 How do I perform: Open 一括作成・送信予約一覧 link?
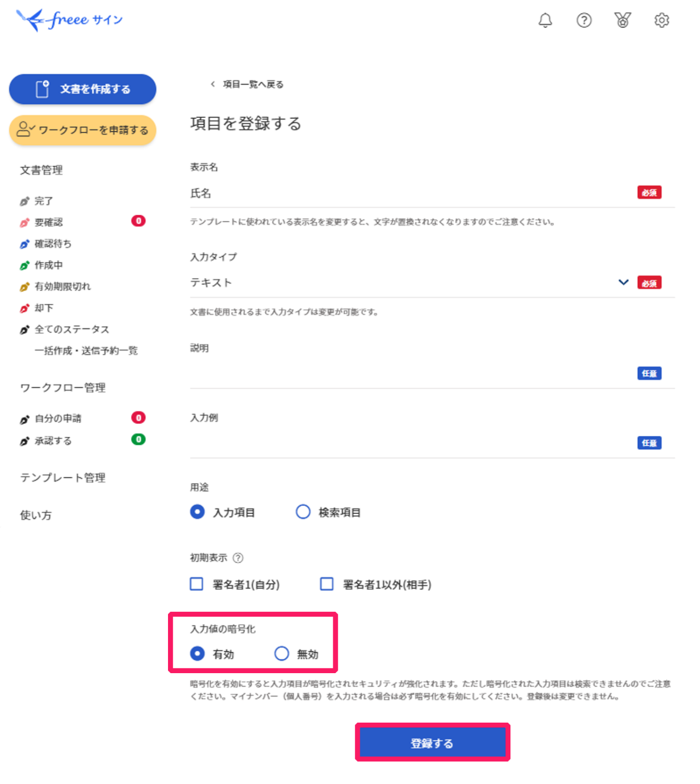pyautogui.click(x=86, y=351)
